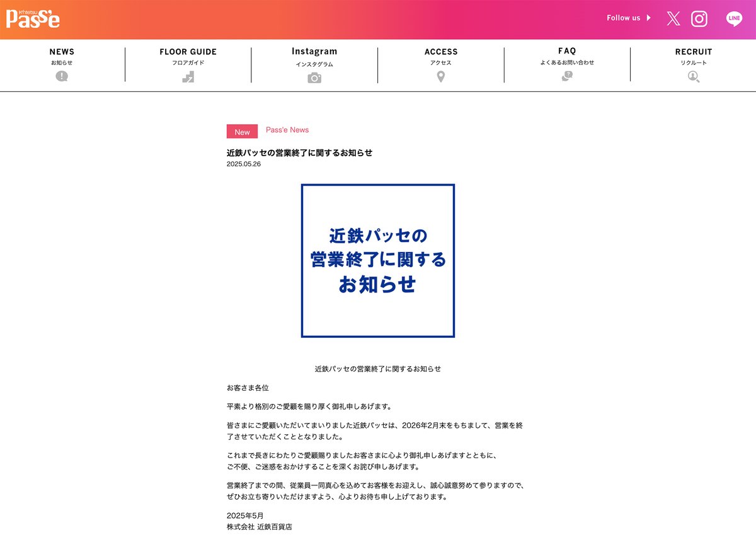Click the FLOOR GUIDE stairs icon
Image resolution: width=756 pixels, height=554 pixels.
coord(188,77)
